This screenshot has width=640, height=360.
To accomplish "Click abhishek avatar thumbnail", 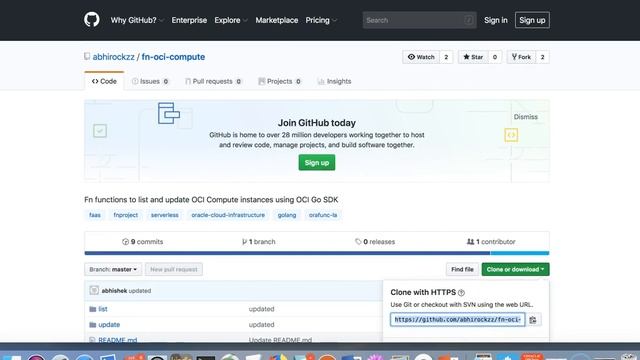I will click(x=94, y=290).
